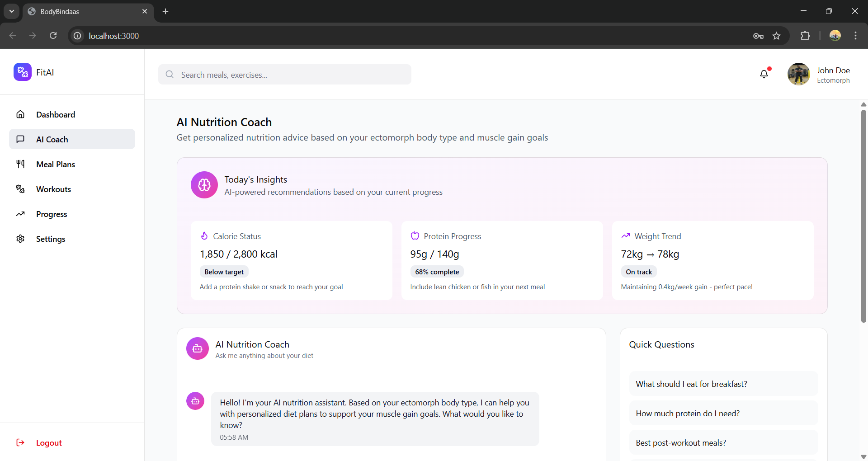
Task: Go to Meal Plans in the sidebar
Action: pos(56,165)
